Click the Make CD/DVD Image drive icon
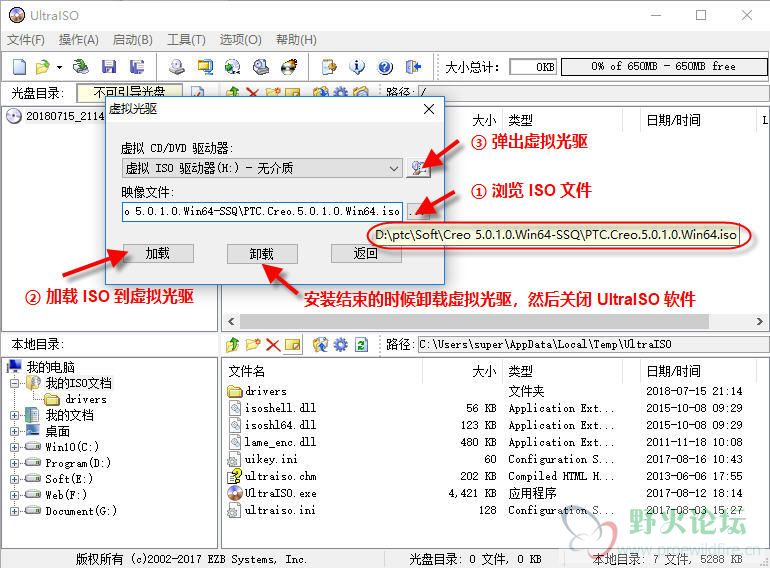 tap(177, 66)
